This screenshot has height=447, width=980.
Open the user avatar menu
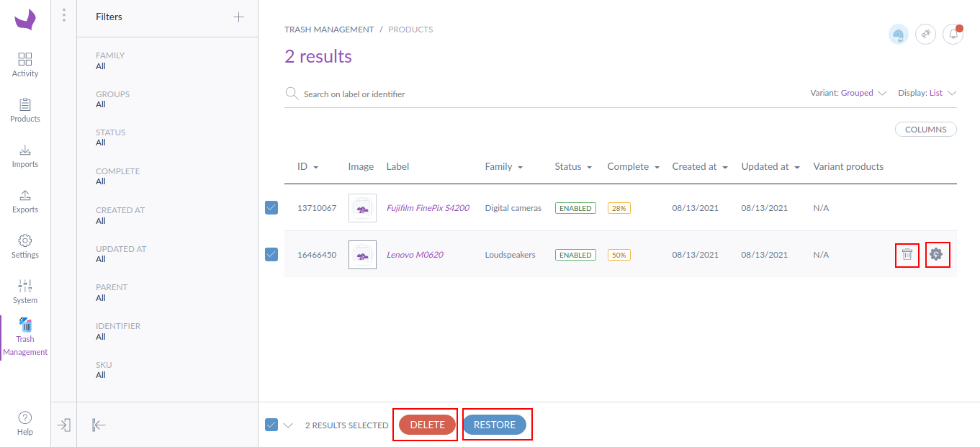898,34
